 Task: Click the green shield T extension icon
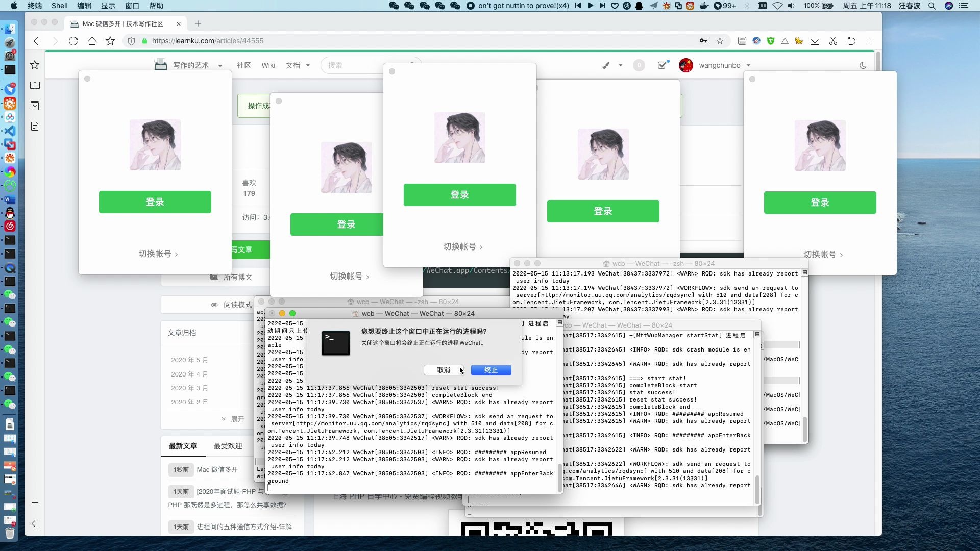[x=771, y=41]
